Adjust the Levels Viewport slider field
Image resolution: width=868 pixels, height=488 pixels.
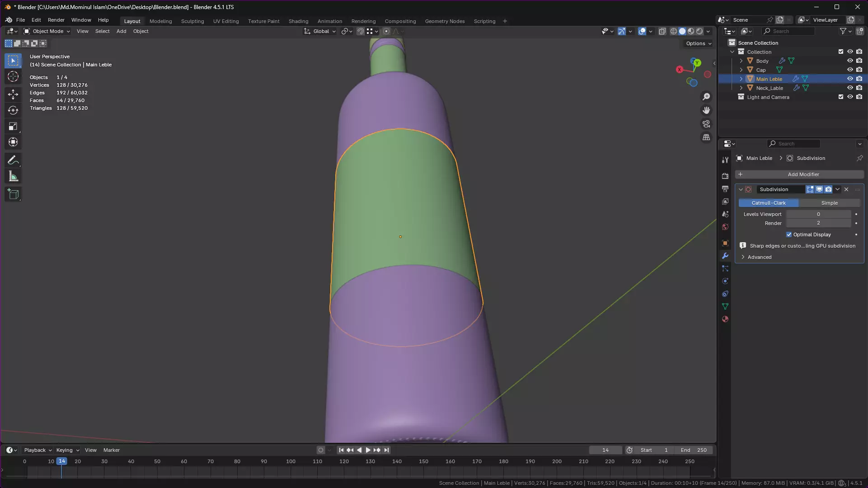tap(818, 214)
